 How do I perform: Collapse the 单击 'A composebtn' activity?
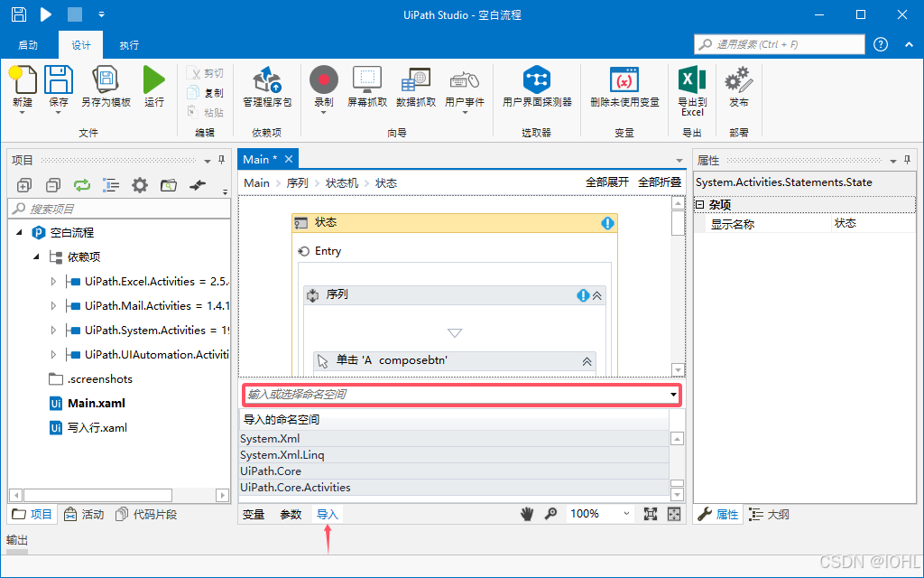coord(587,361)
